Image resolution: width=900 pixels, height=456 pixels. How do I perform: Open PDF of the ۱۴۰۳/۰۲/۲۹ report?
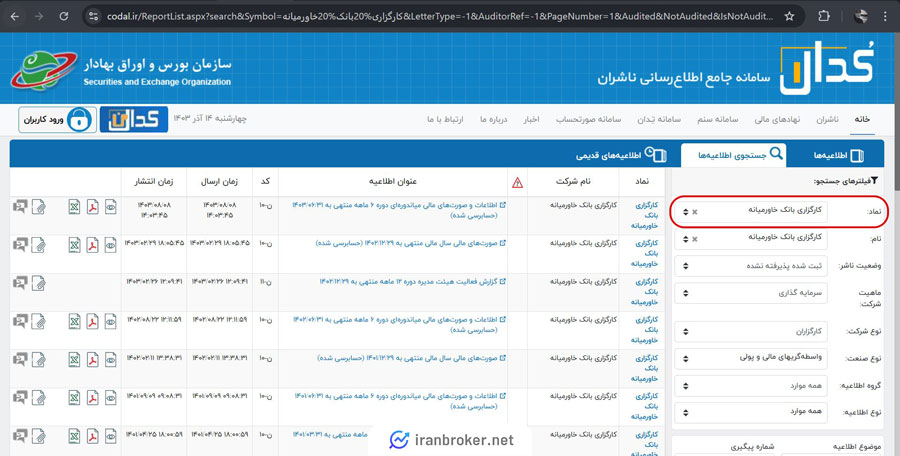(93, 245)
